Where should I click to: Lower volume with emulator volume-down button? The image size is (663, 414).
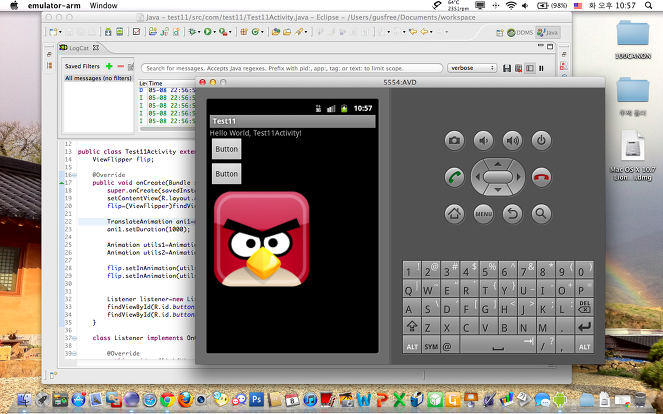483,140
